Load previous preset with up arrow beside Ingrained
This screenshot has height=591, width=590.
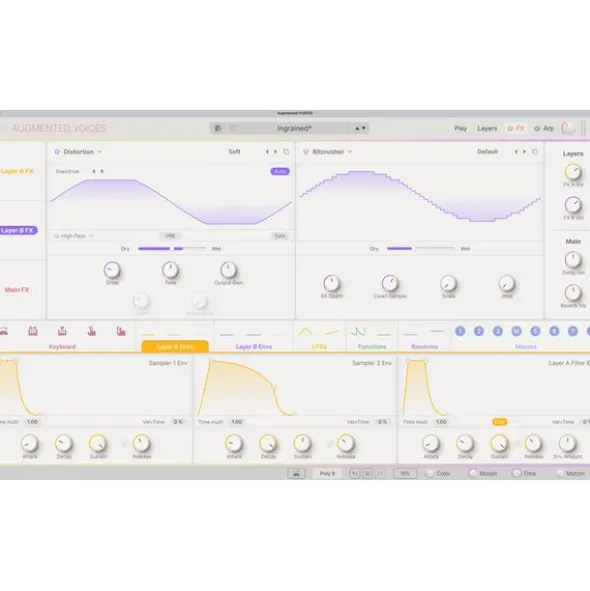(x=357, y=128)
